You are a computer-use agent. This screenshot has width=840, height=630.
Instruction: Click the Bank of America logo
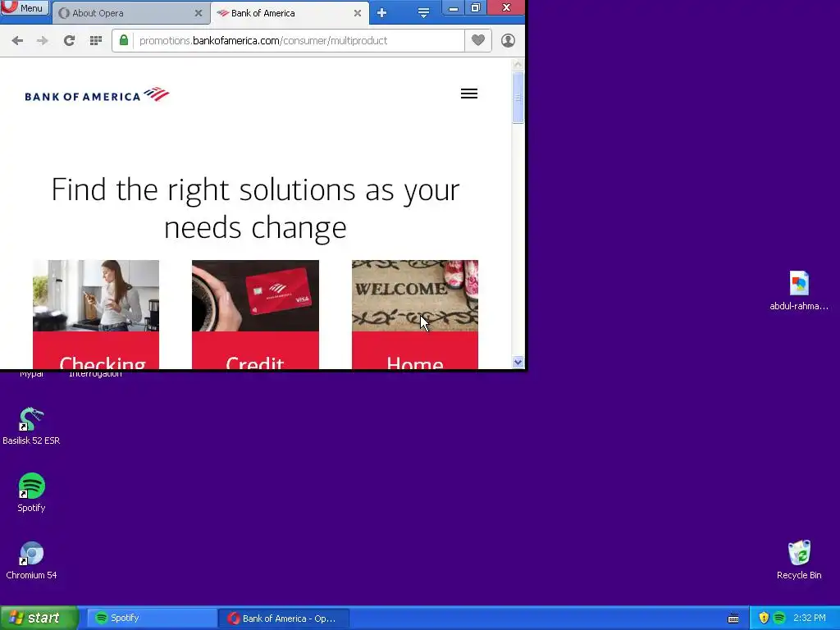coord(97,95)
